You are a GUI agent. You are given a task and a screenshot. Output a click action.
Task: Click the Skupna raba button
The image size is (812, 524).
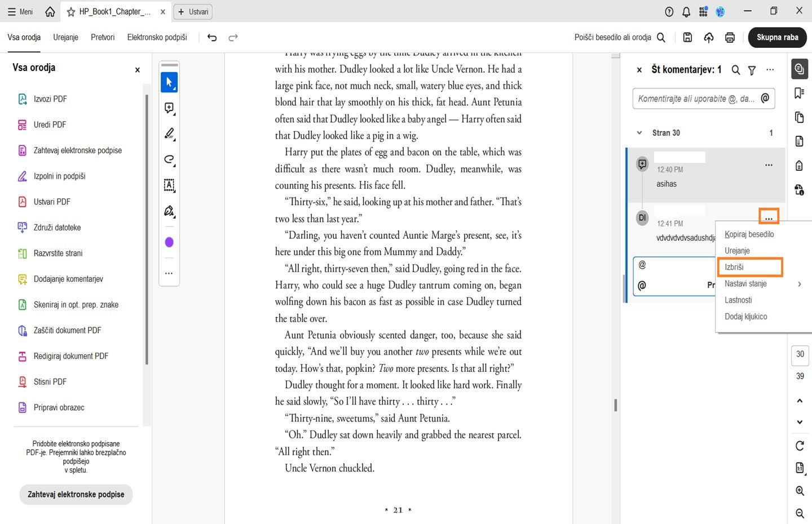pos(778,37)
